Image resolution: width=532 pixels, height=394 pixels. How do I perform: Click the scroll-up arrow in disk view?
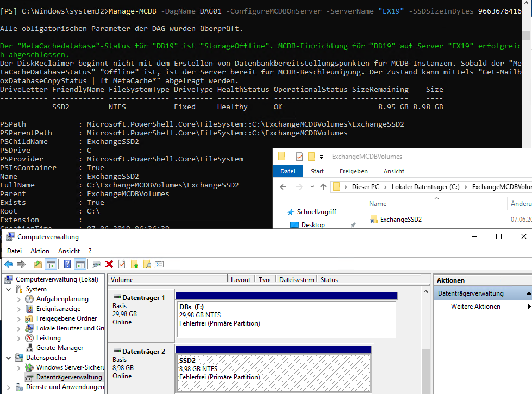426,291
